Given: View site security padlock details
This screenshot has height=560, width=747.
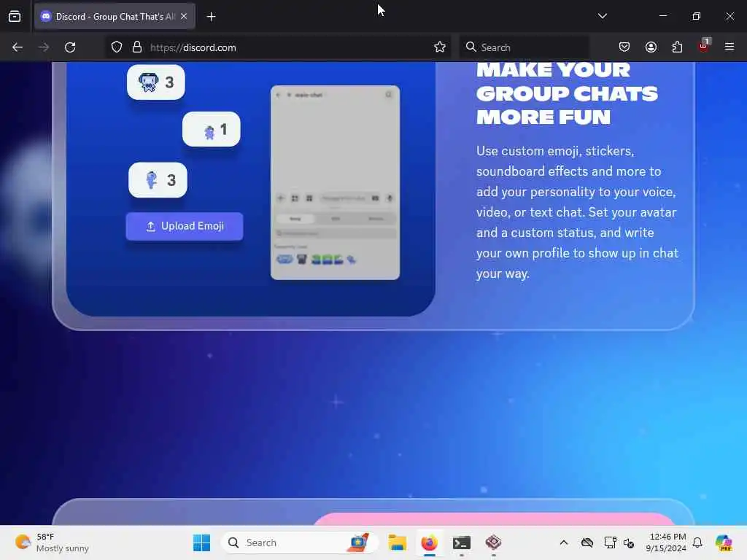Looking at the screenshot, I should [137, 47].
